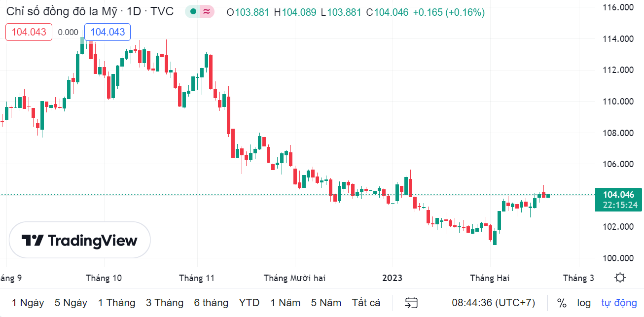The width and height of the screenshot is (644, 317).
Task: Show the Tất cả full range
Action: point(366,302)
